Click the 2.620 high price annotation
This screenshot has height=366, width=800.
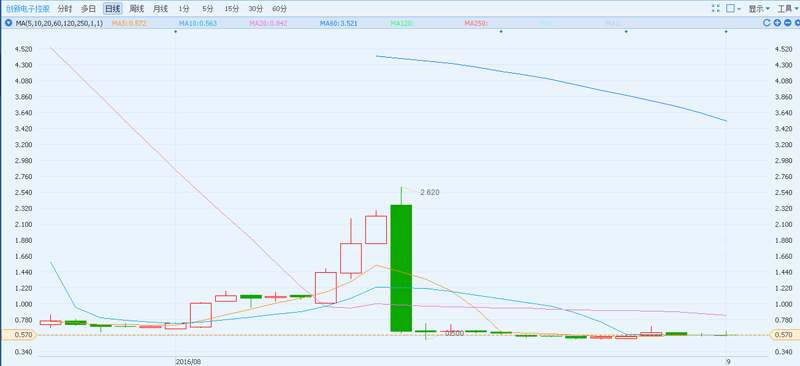[x=430, y=192]
